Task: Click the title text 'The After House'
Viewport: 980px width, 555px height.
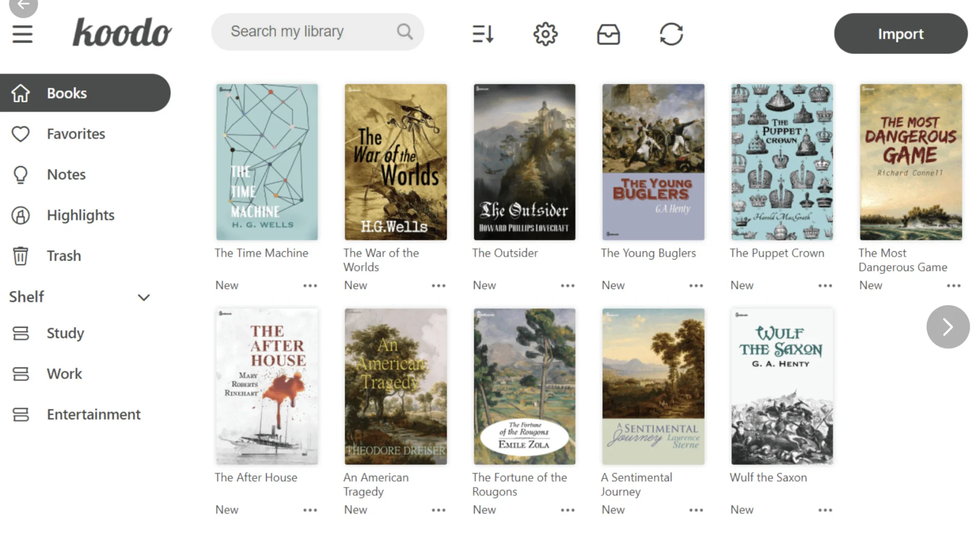Action: 256,478
